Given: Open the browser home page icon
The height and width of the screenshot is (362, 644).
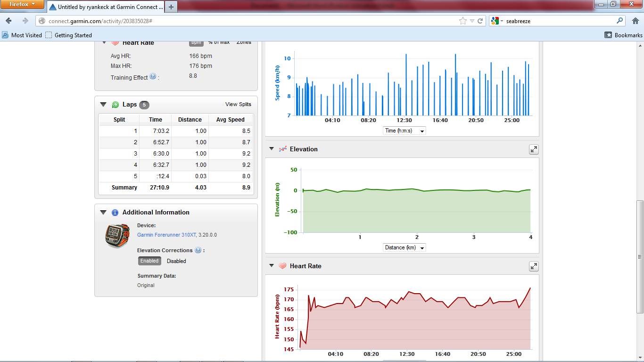Looking at the screenshot, I should pyautogui.click(x=635, y=21).
